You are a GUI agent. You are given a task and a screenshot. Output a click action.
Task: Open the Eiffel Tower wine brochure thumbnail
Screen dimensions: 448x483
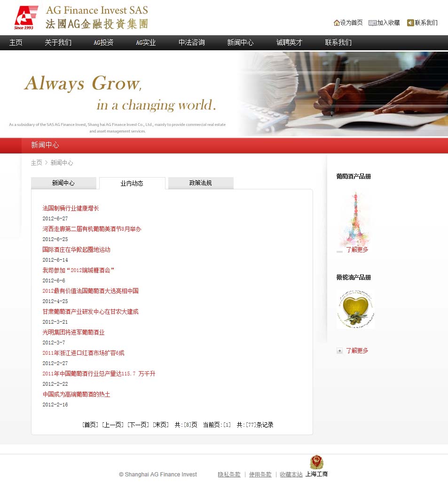355,218
